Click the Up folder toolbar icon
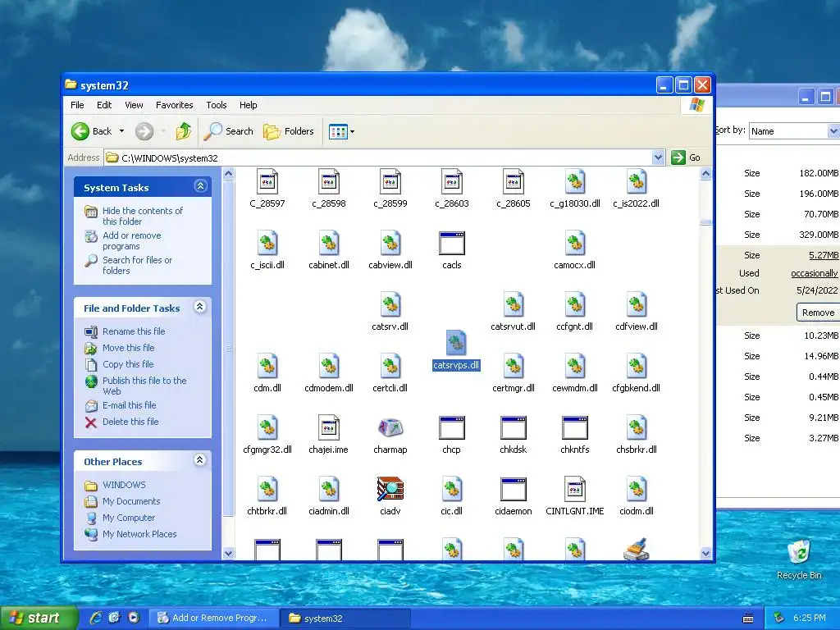The image size is (840, 630). tap(183, 130)
